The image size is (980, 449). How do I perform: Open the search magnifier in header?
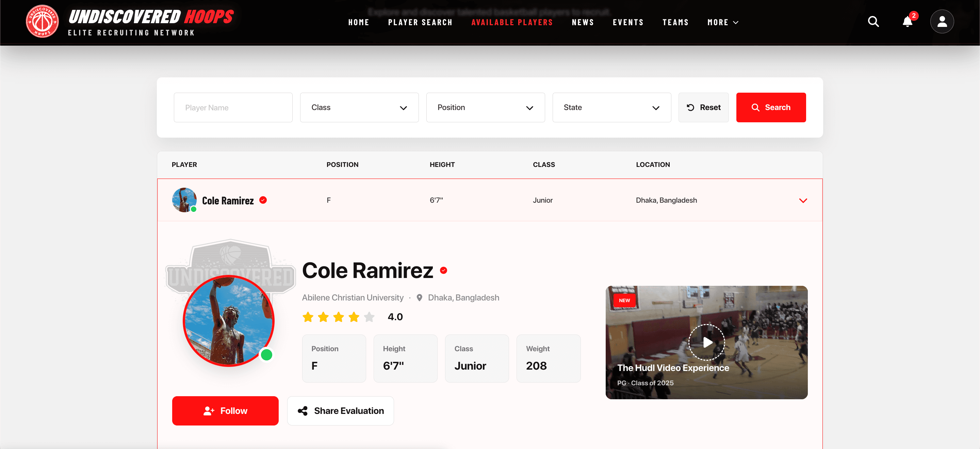[873, 22]
